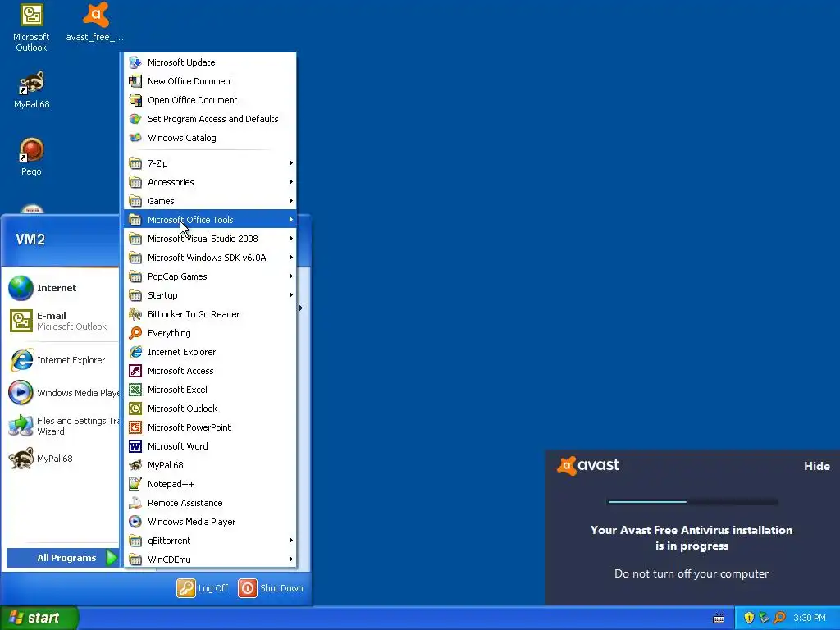Click the Avast logo in the popup
Screen dimensions: 840x630
tap(588, 465)
